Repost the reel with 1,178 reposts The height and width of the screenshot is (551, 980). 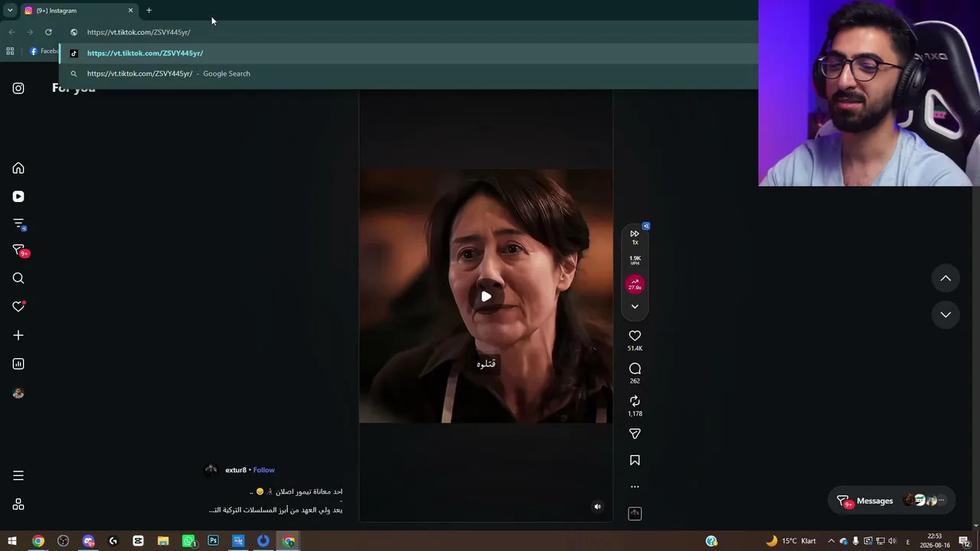coord(635,401)
